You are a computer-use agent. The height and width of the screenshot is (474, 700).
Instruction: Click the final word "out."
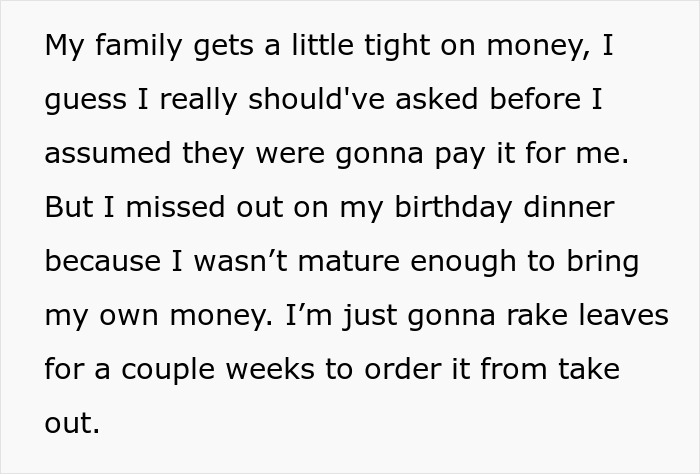point(72,421)
